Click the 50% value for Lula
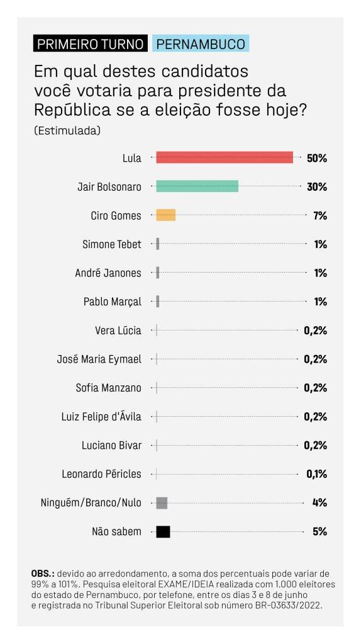The image size is (361, 644). [x=317, y=158]
